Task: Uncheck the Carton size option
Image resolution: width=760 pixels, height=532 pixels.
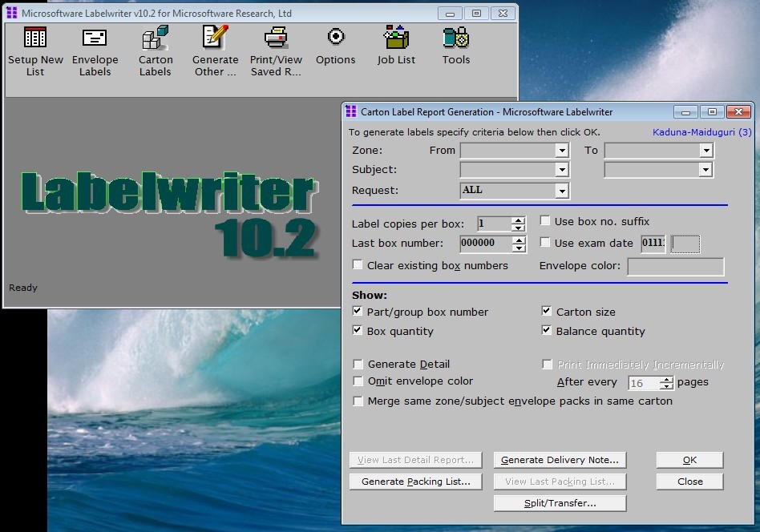Action: coord(547,312)
